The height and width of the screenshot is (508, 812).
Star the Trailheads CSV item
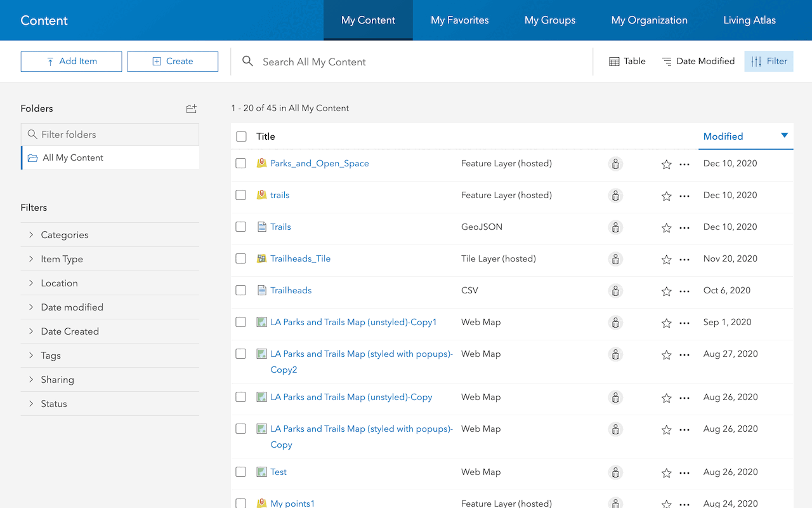click(666, 291)
